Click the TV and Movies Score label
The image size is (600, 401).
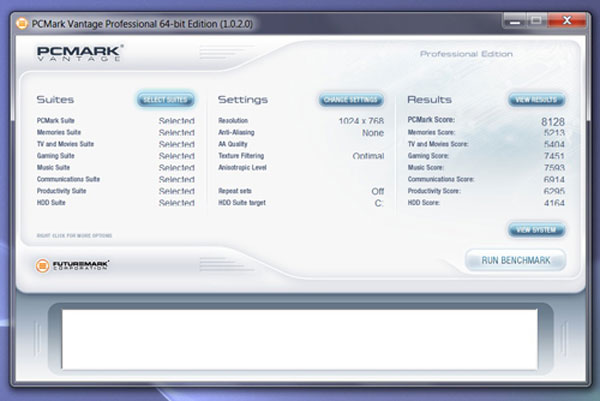pos(438,144)
